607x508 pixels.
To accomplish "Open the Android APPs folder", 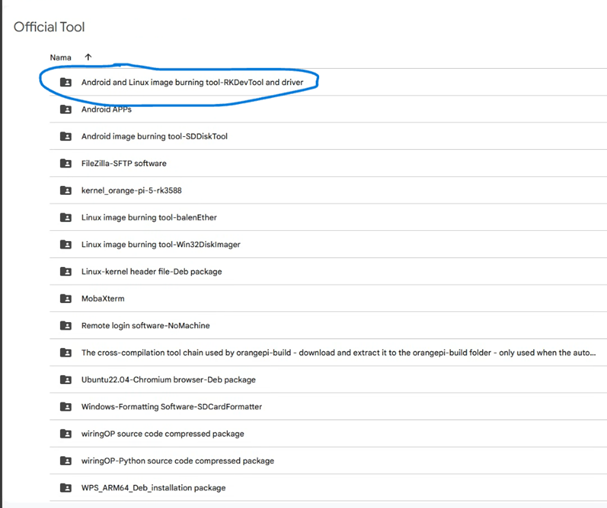I will (x=106, y=109).
